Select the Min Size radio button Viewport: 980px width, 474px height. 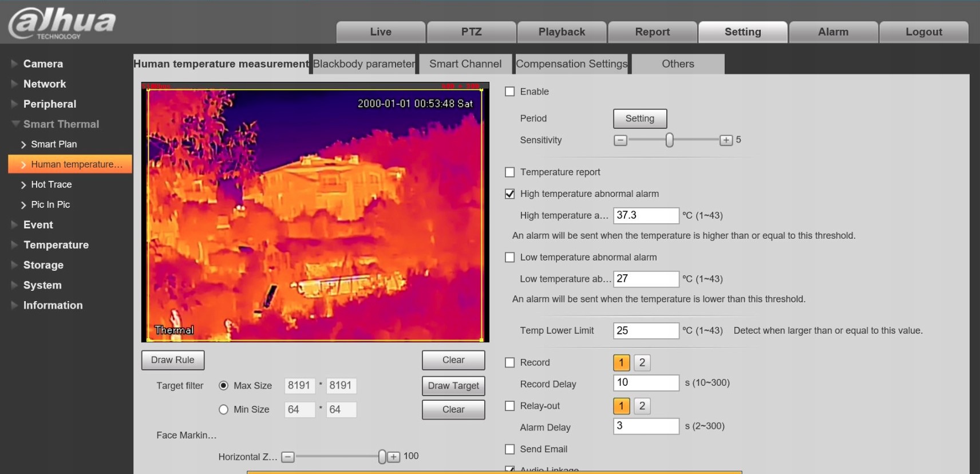(224, 409)
